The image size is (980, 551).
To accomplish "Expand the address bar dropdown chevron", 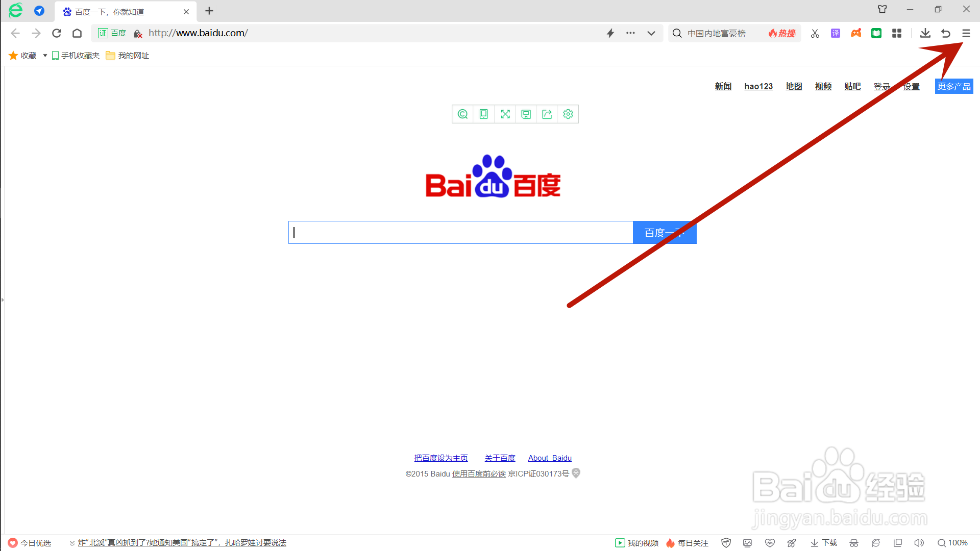I will [x=651, y=33].
